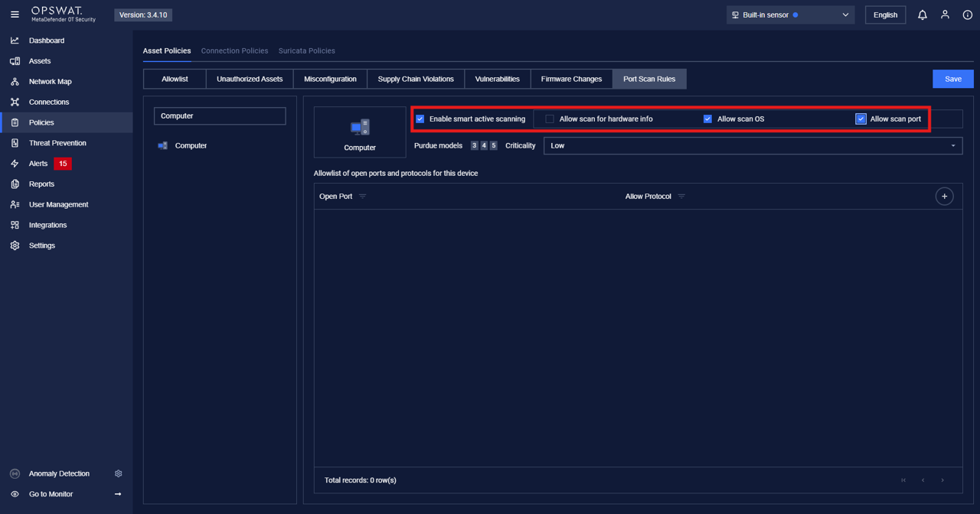Screen dimensions: 980x514
Task: Click the red alerts count badge 15
Action: coord(63,164)
